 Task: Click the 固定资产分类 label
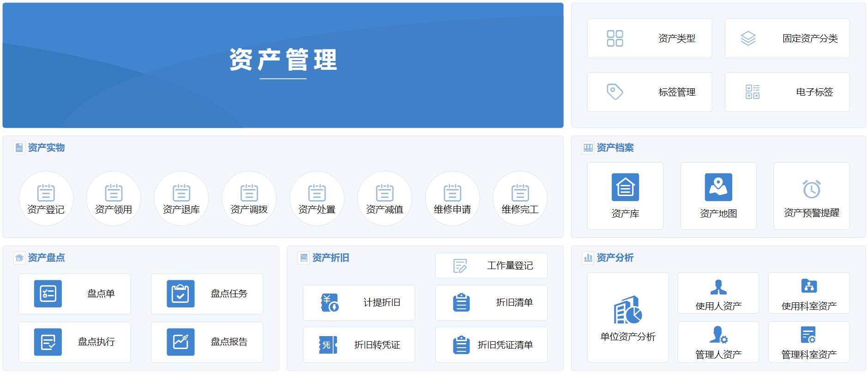click(x=810, y=38)
